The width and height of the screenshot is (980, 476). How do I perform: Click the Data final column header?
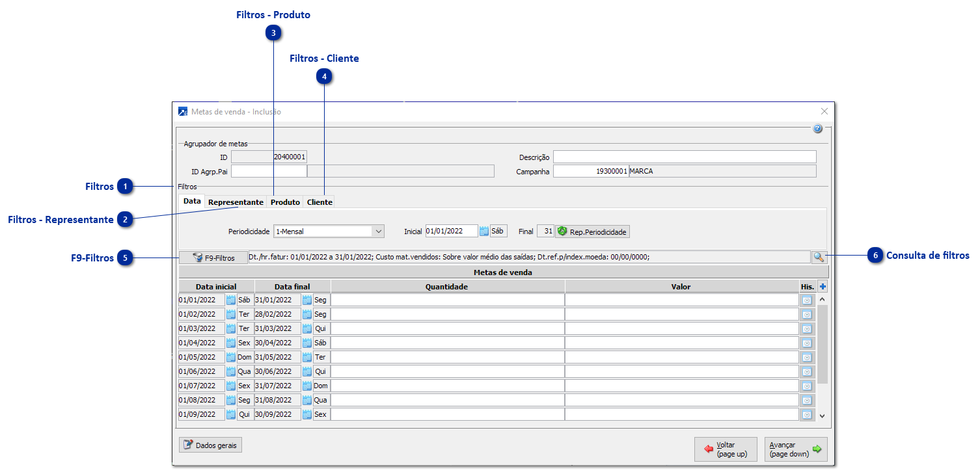click(293, 286)
